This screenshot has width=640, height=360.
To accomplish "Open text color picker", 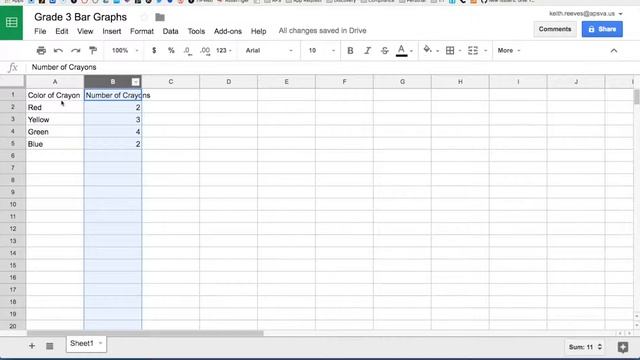I will [x=404, y=51].
